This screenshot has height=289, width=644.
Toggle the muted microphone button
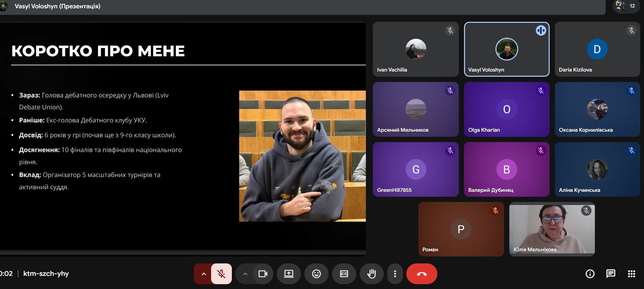point(221,274)
